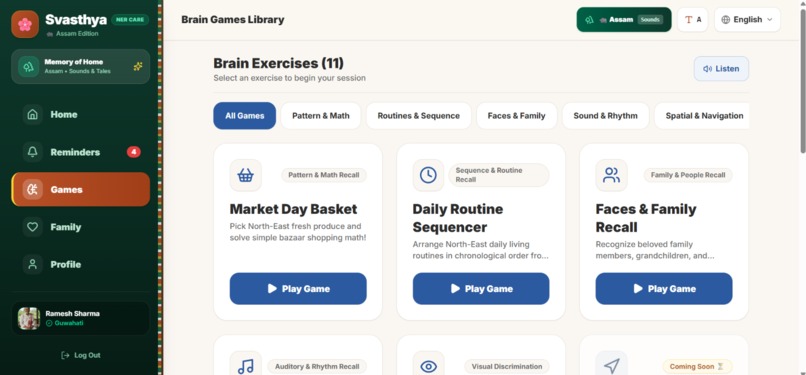Image resolution: width=806 pixels, height=375 pixels.
Task: Open Profile in the sidebar
Action: pos(81,265)
